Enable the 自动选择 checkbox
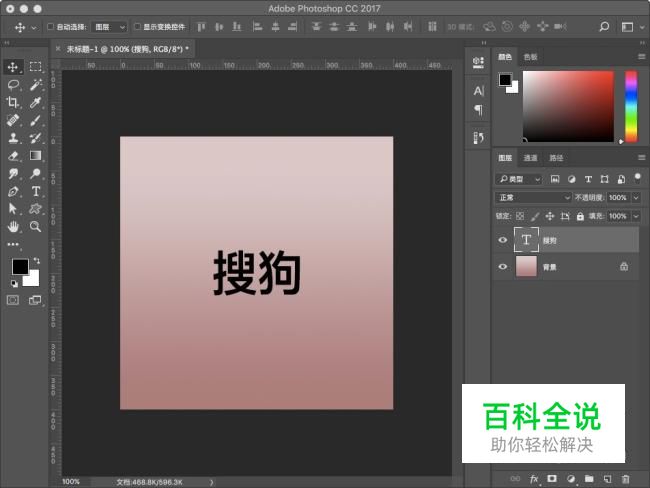 [51, 27]
